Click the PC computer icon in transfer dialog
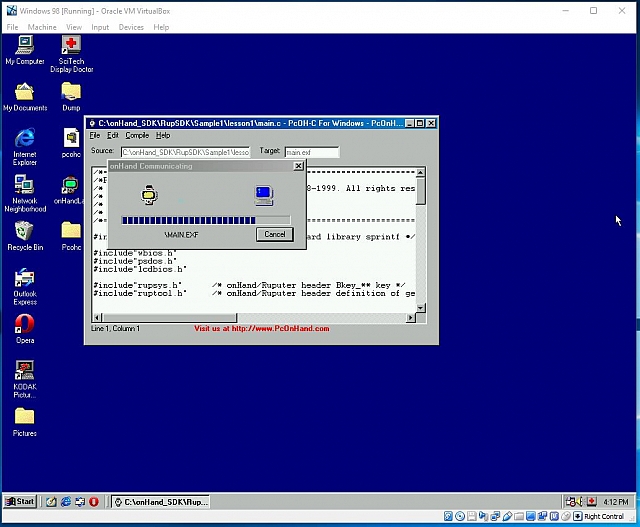The height and width of the screenshot is (527, 640). tap(264, 195)
